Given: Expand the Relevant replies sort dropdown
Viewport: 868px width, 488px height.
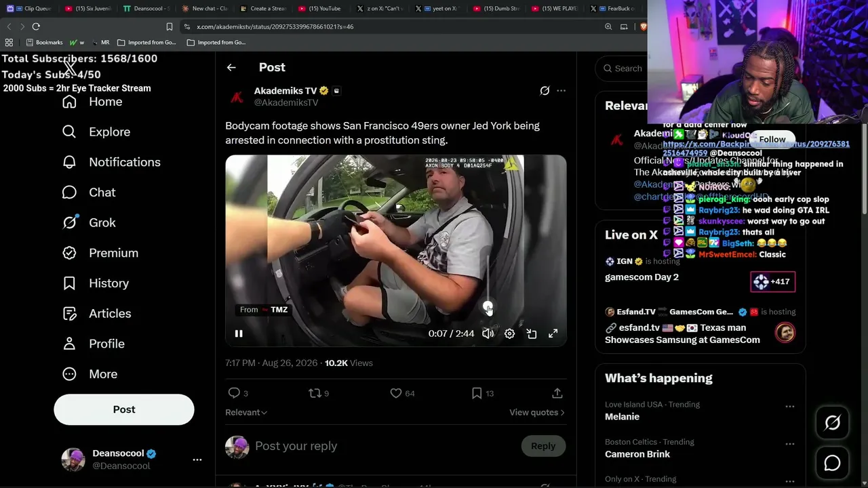Looking at the screenshot, I should click(246, 412).
